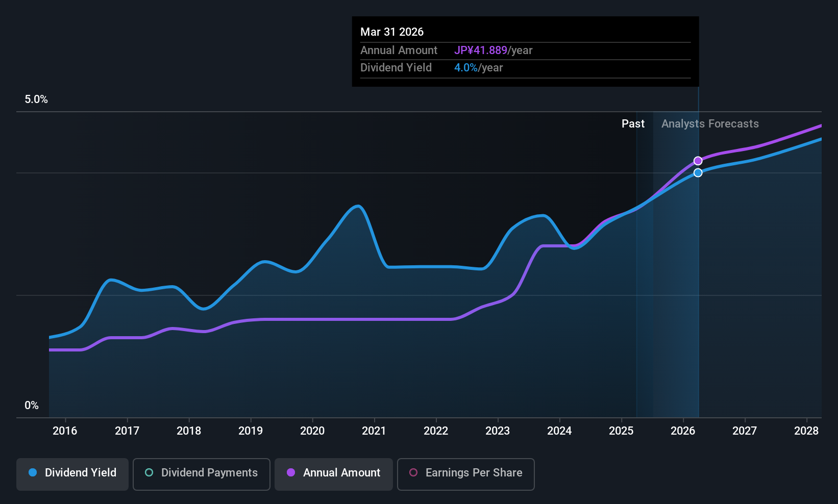
Task: Click the purple Annual Amount legend dot
Action: 291,472
